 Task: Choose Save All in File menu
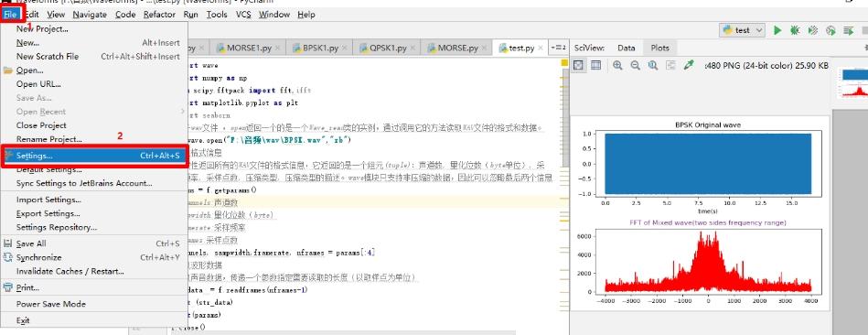pyautogui.click(x=93, y=243)
